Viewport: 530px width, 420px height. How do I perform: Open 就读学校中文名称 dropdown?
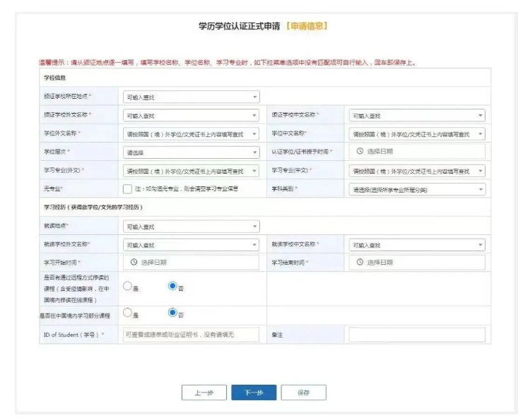[417, 245]
